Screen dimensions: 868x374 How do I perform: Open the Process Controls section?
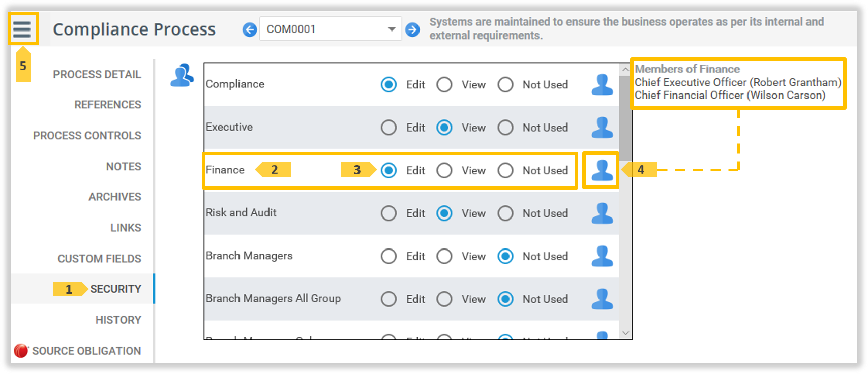click(87, 136)
